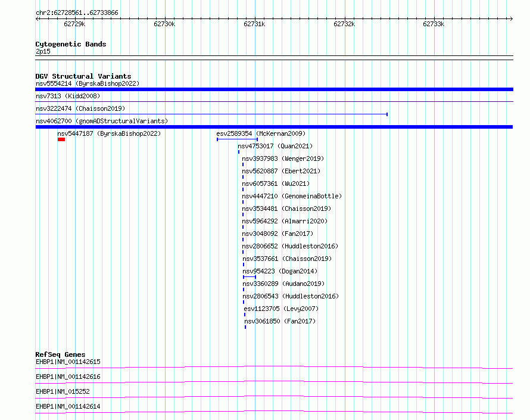Viewport: 530px width, 420px height.
Task: Select nsv2806543 (Huddleston2016) variant
Action: pos(291,296)
